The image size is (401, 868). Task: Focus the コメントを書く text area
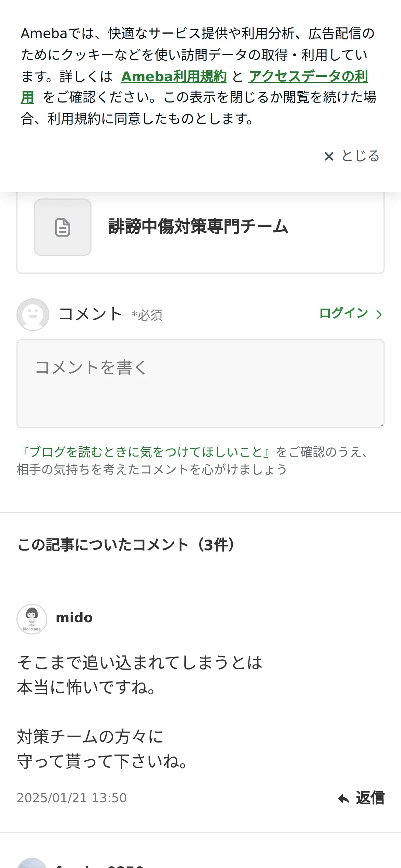200,384
